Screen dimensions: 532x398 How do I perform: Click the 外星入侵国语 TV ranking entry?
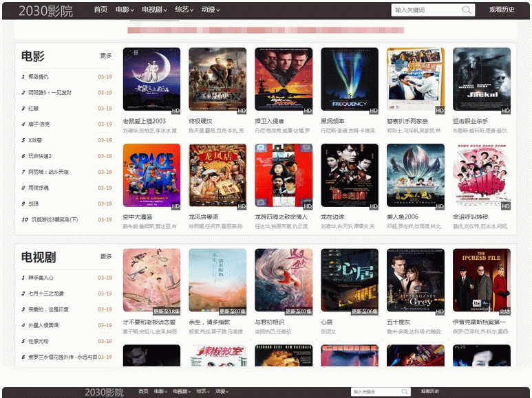click(x=43, y=325)
